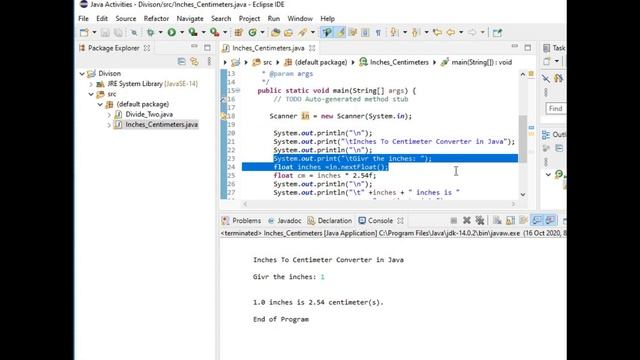Open the Back navigation history dropdown
Screen dimensions: 640x360
pos(461,33)
